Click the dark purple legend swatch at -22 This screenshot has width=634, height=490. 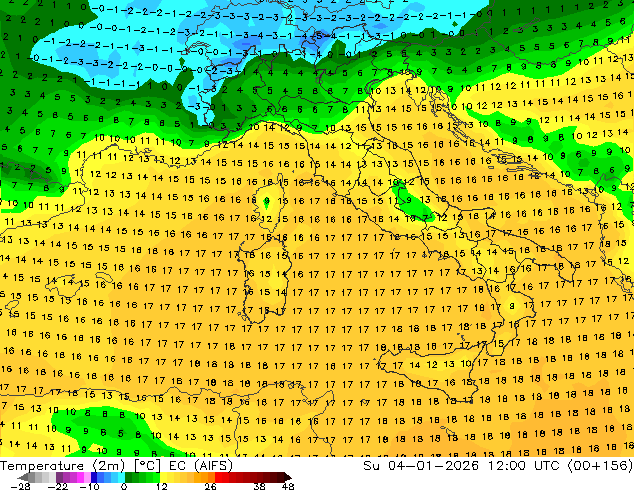click(x=59, y=477)
